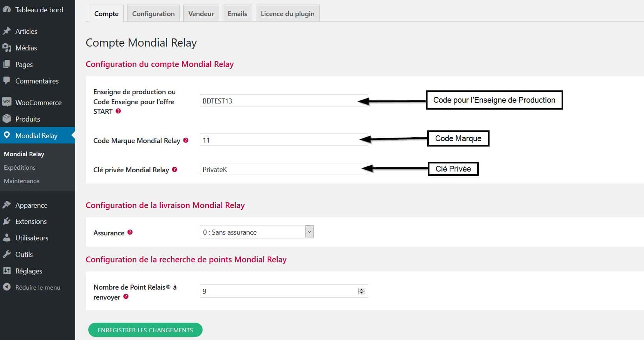Click the Utilisateurs person icon

point(7,238)
